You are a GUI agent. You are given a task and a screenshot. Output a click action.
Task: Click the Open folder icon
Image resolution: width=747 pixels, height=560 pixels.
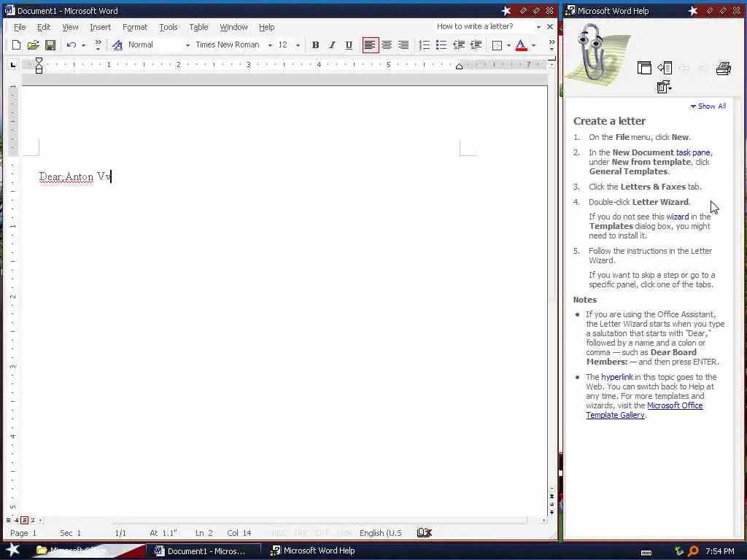(33, 45)
